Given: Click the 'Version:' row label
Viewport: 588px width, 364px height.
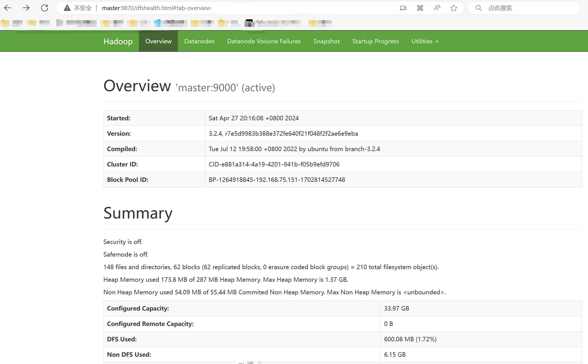Looking at the screenshot, I should click(119, 133).
